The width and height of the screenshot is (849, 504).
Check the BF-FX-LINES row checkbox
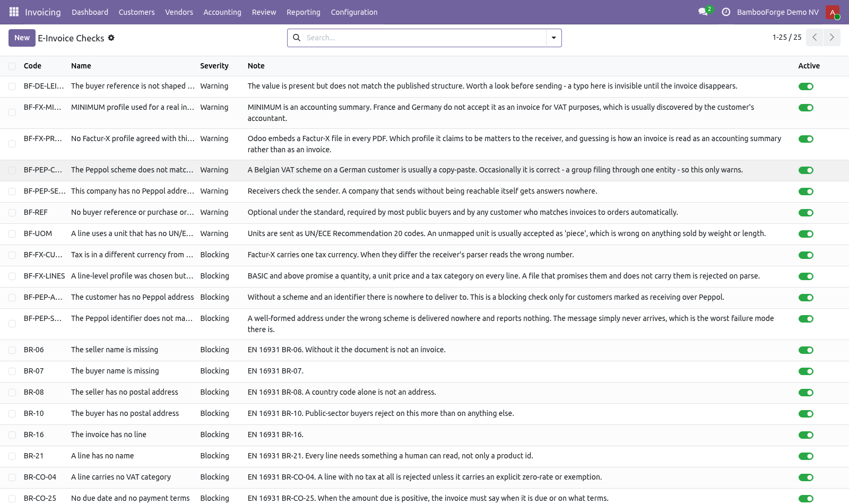[x=12, y=276]
